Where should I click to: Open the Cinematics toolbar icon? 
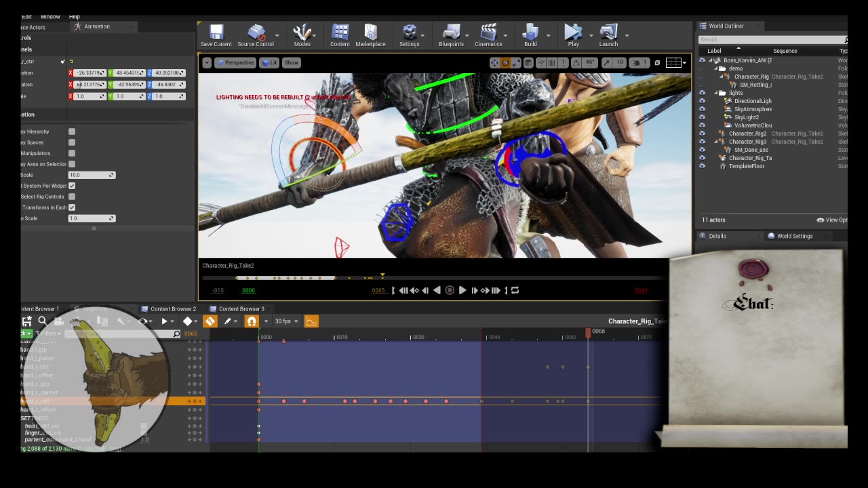[488, 35]
